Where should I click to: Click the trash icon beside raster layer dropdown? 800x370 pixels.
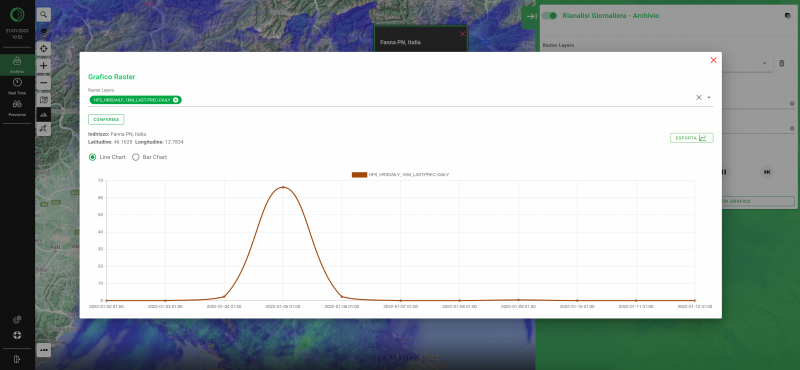[781, 63]
